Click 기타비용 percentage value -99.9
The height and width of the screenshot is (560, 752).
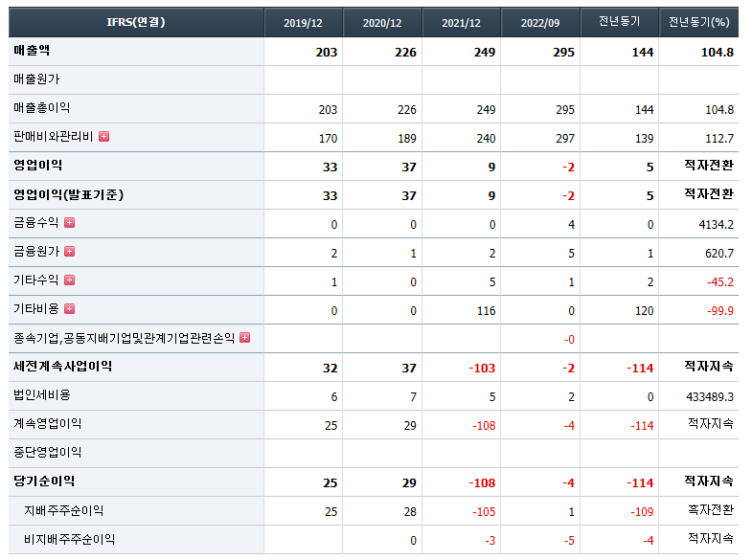[x=720, y=311]
